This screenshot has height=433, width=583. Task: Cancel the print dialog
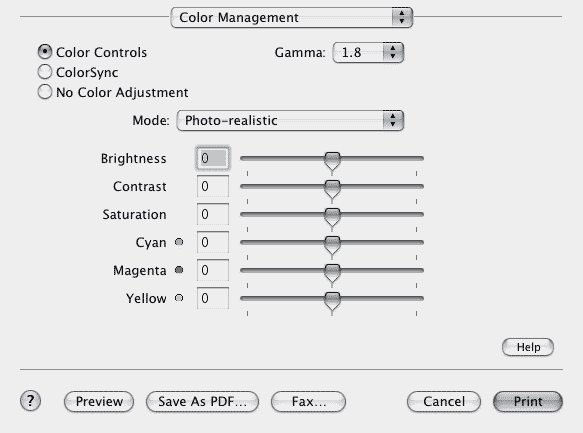pos(444,401)
